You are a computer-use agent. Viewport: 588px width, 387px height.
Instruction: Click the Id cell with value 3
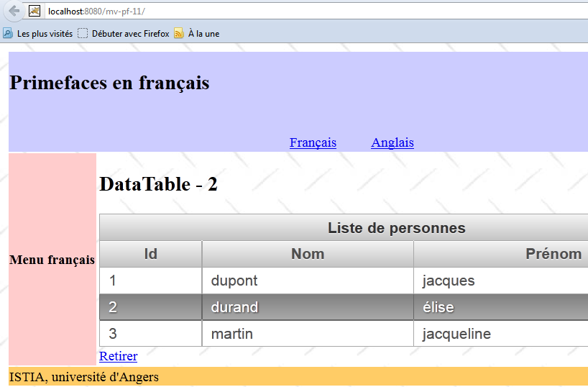click(x=113, y=334)
